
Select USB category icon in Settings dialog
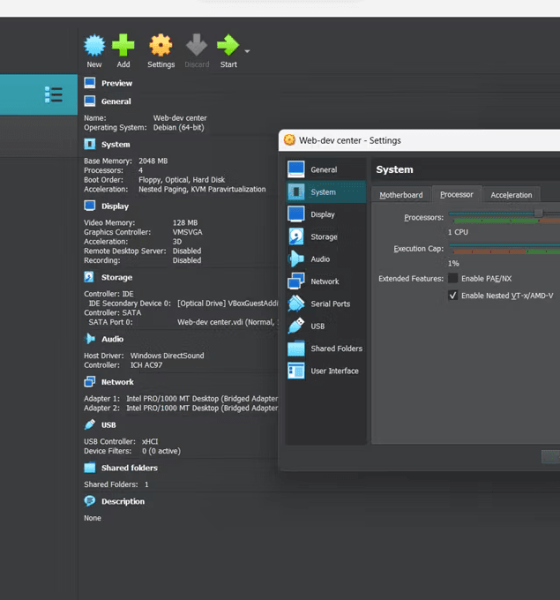pyautogui.click(x=296, y=326)
